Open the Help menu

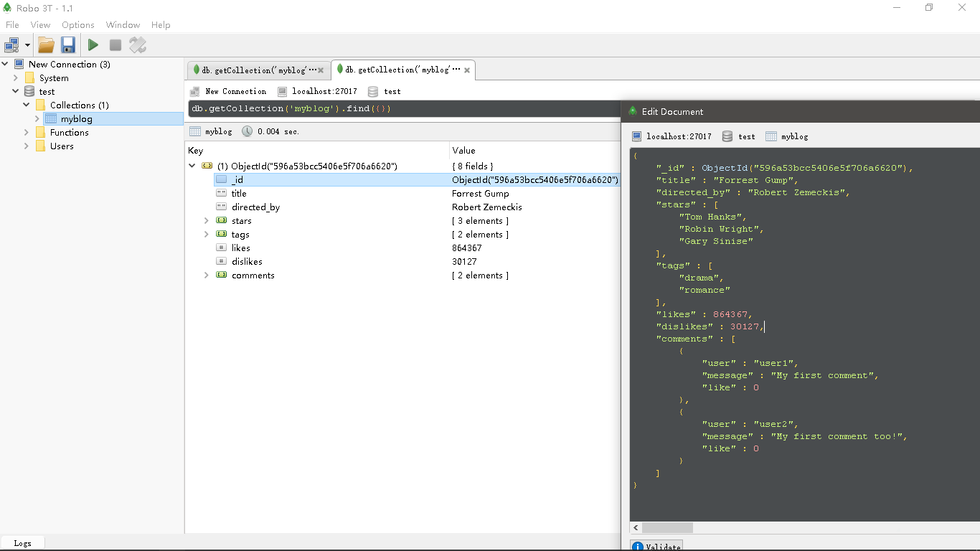pos(161,24)
